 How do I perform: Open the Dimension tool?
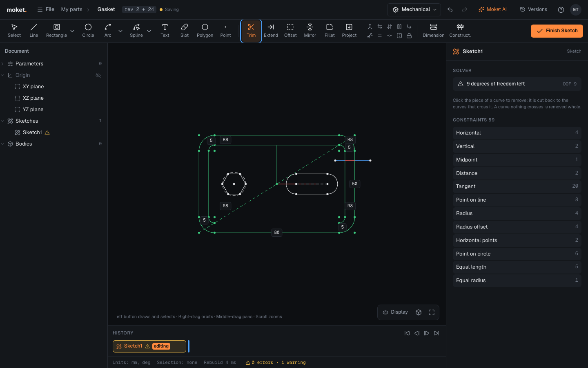click(434, 31)
